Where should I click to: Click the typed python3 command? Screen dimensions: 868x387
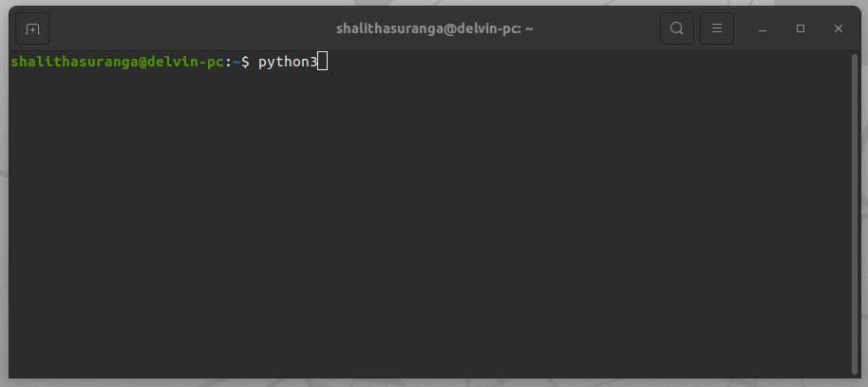point(287,62)
